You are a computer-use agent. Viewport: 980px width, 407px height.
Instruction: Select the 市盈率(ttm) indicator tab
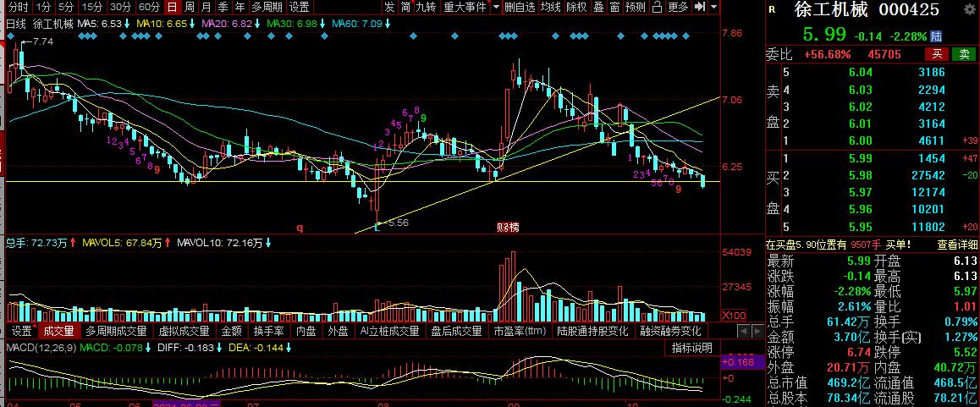coord(520,331)
